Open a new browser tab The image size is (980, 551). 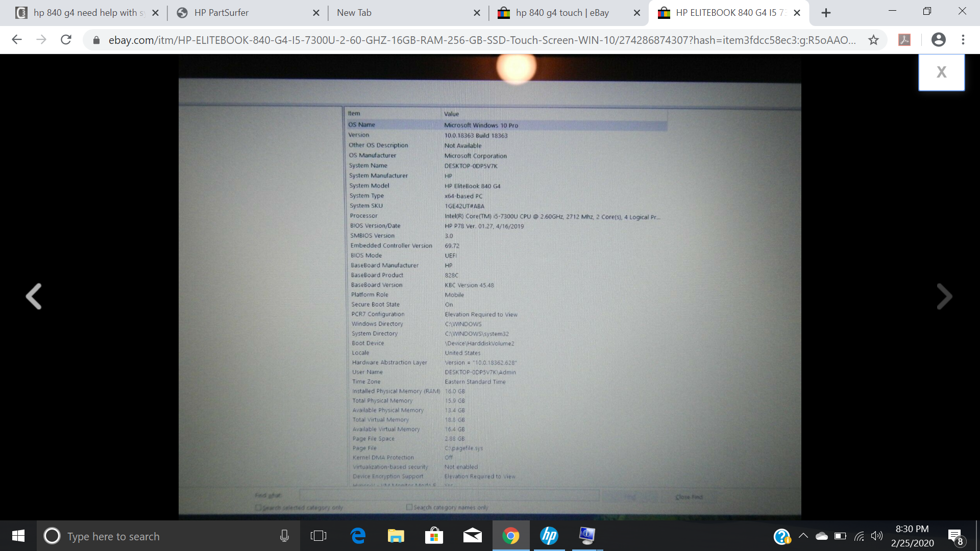[826, 13]
